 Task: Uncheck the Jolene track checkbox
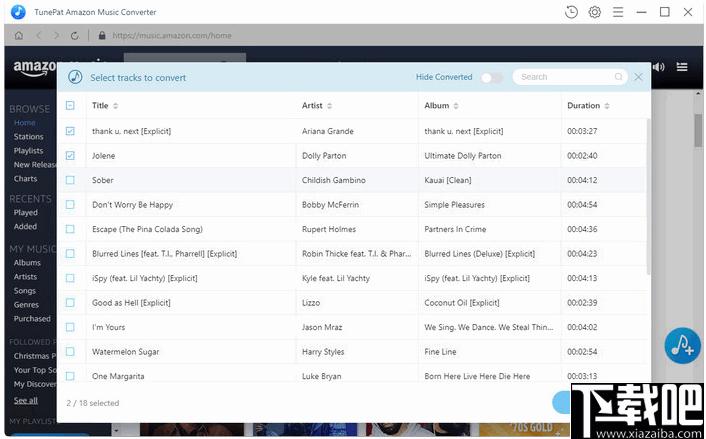pyautogui.click(x=70, y=156)
